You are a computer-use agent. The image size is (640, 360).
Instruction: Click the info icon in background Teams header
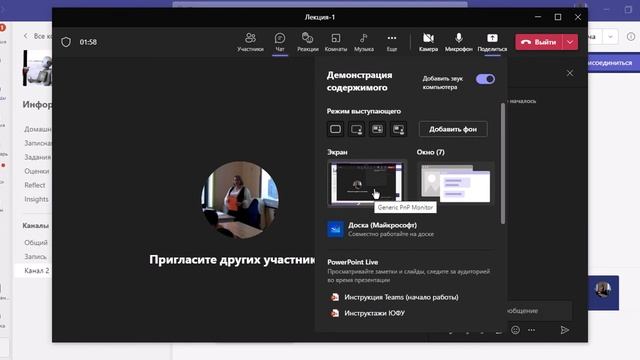click(x=631, y=37)
